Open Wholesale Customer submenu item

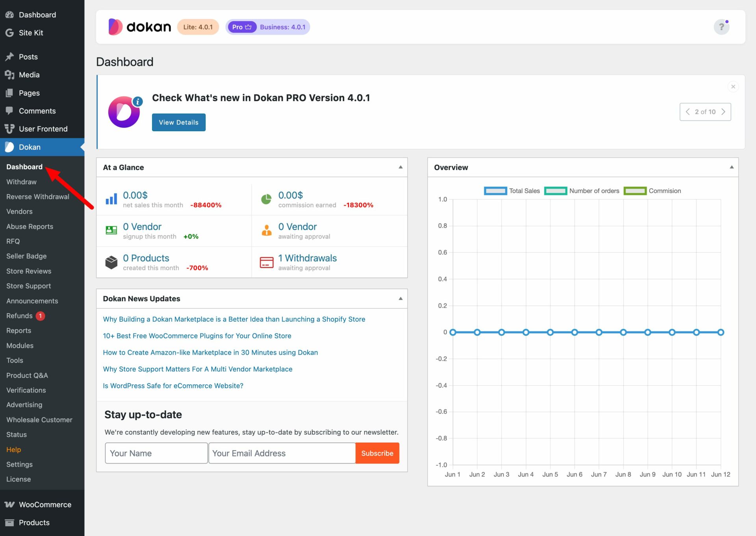click(39, 420)
